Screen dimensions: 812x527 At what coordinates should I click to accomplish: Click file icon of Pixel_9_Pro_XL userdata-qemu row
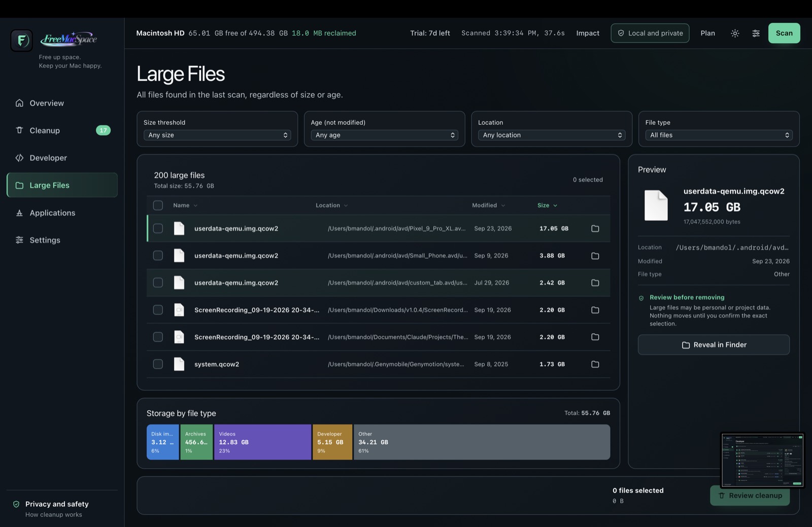click(x=179, y=229)
